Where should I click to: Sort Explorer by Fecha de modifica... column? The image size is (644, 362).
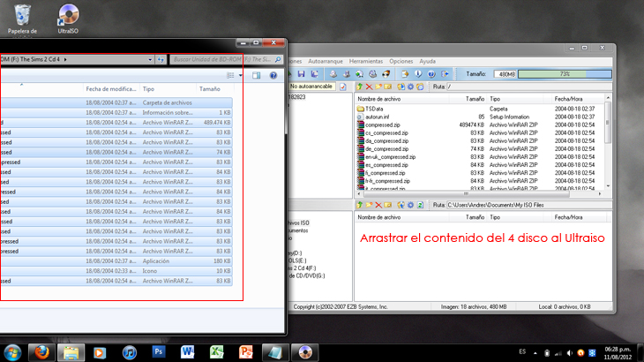tap(111, 89)
